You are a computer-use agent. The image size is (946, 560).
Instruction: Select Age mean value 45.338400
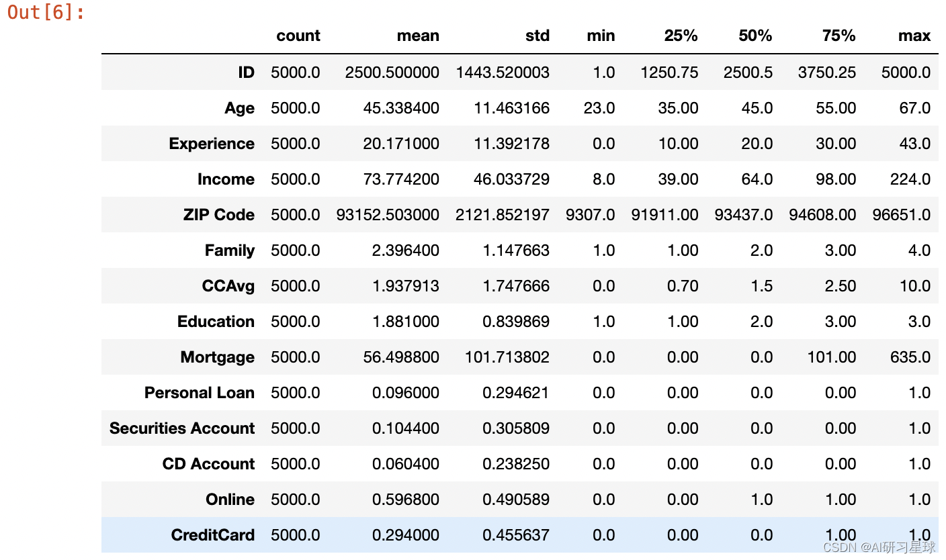pos(401,108)
